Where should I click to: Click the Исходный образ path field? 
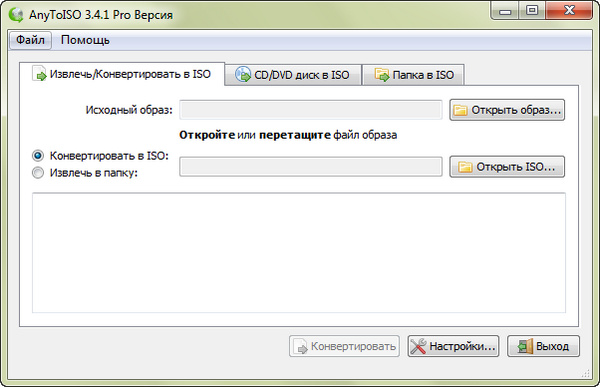click(x=311, y=110)
